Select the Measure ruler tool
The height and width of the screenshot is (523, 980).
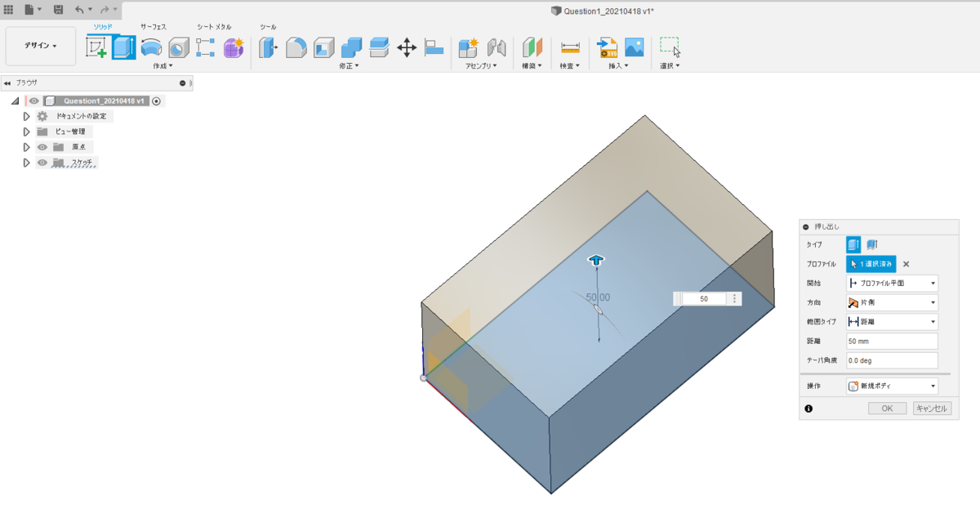570,47
